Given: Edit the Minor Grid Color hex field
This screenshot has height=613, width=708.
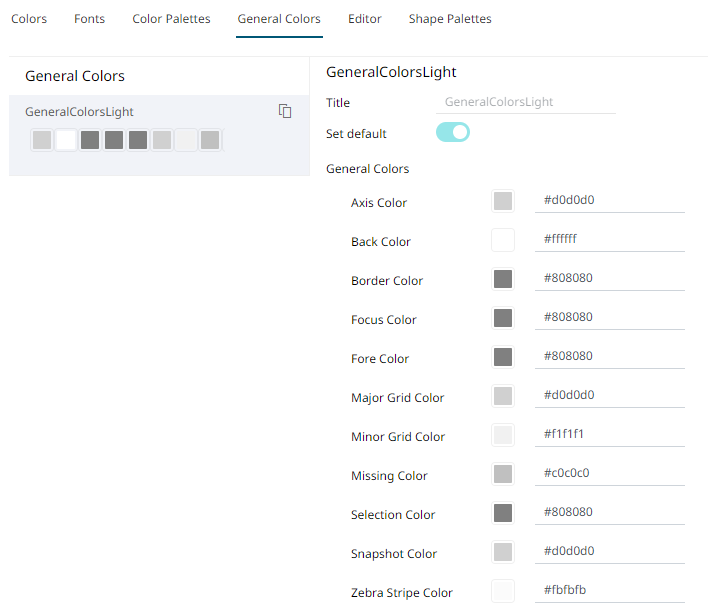Looking at the screenshot, I should (610, 434).
